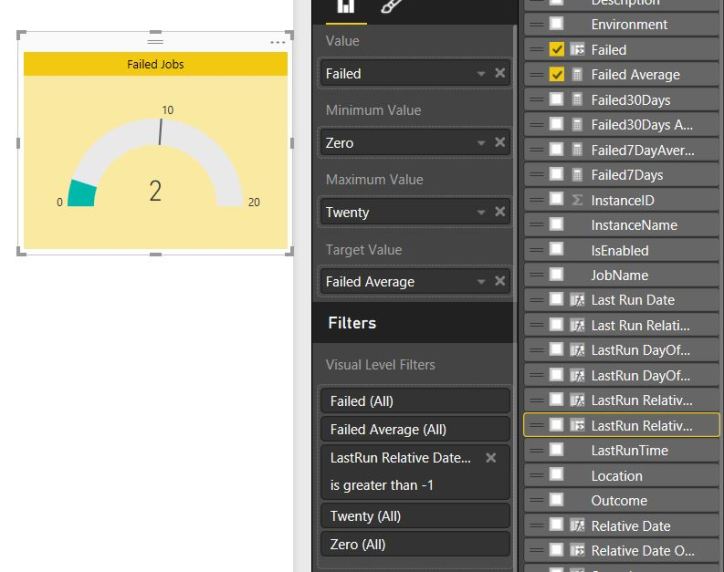Screen dimensions: 724x572
Task: Expand the Failed (All) visual filter
Action: point(415,401)
